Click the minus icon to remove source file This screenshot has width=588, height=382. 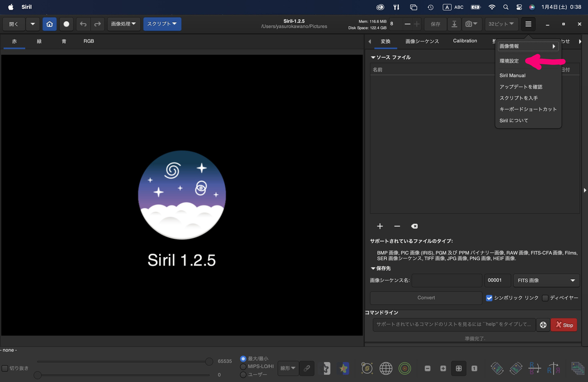[x=397, y=226]
